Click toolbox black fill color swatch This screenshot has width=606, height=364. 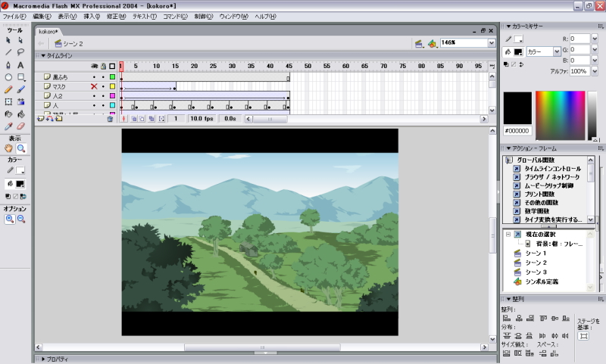[20, 184]
